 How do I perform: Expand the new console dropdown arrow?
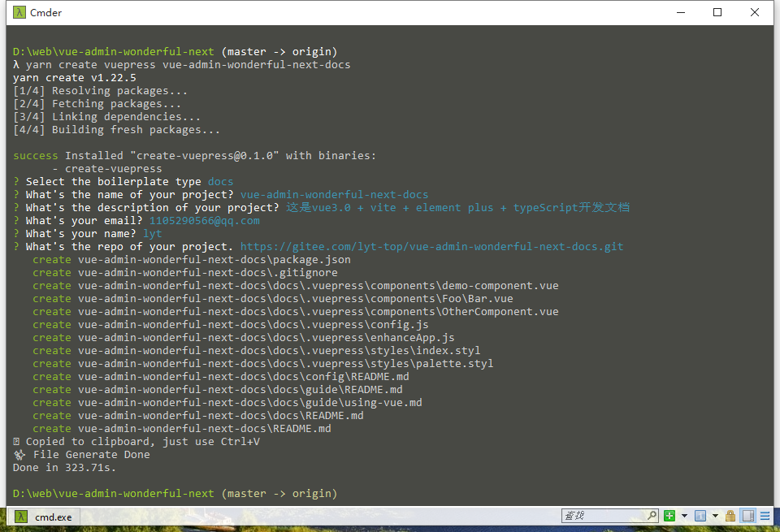pos(684,516)
